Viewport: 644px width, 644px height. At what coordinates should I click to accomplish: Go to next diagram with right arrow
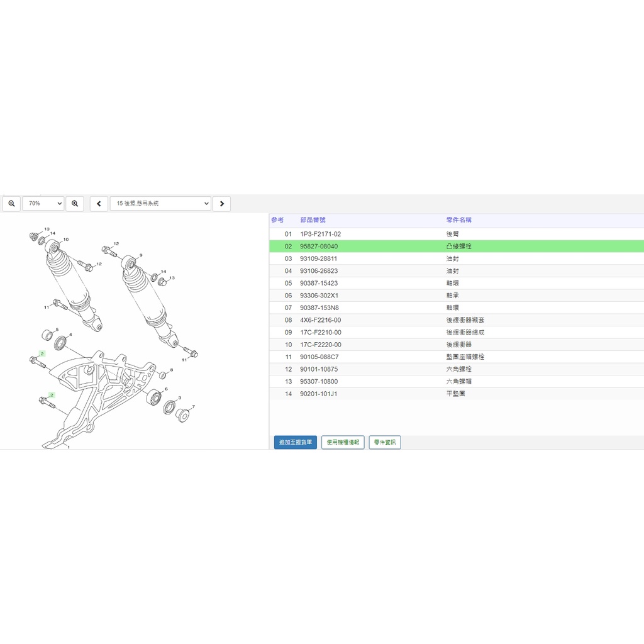coord(222,204)
